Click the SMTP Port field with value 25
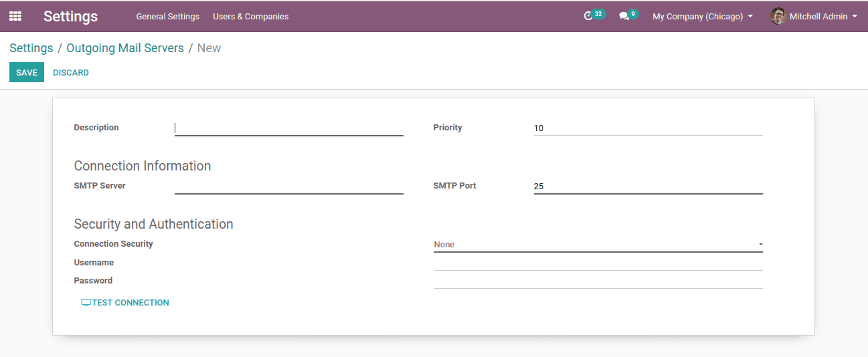 coord(648,187)
